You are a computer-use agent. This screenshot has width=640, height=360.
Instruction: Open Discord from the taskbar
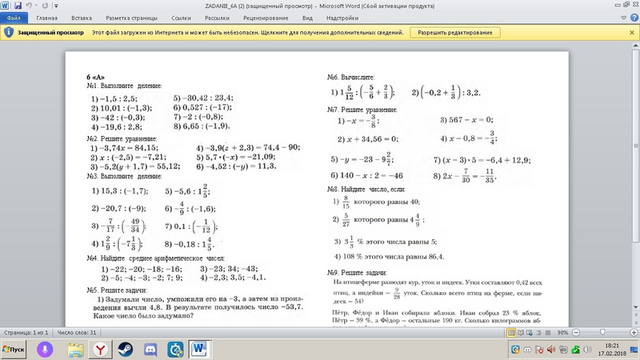[x=150, y=349]
